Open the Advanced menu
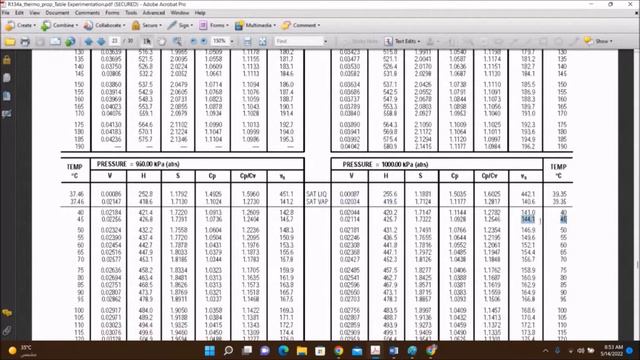Viewport: 640px width, 360px height. pos(154,13)
